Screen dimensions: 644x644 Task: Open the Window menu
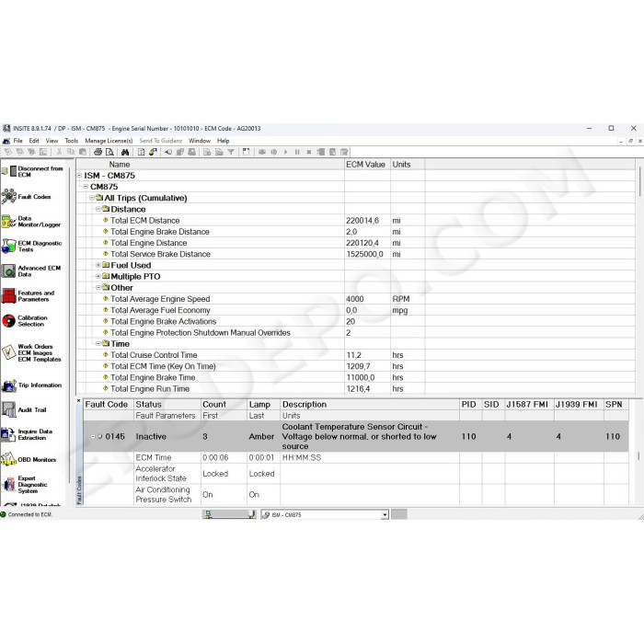(x=200, y=141)
